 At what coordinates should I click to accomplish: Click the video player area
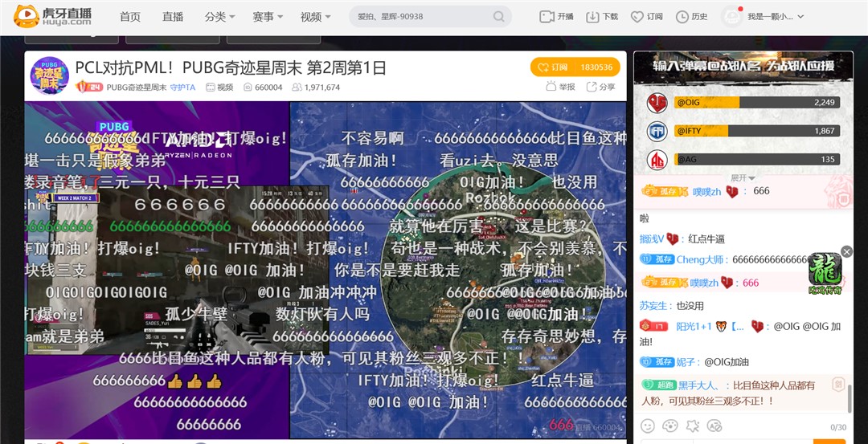pos(325,270)
